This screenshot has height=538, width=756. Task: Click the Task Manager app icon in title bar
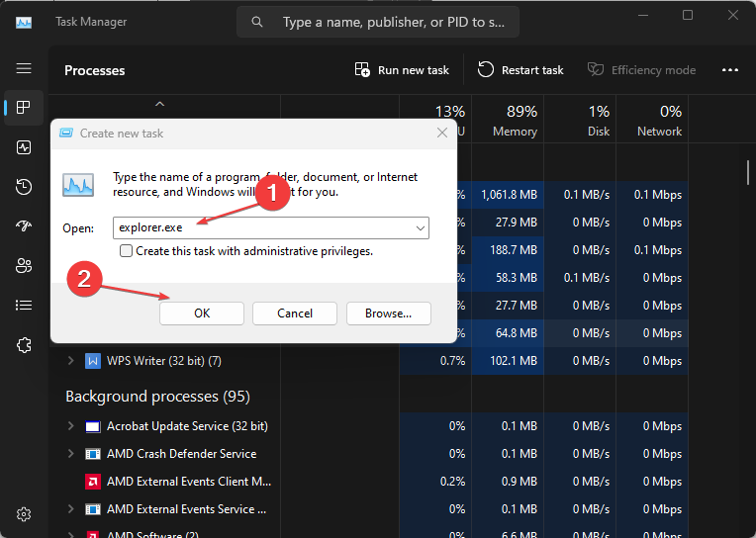coord(24,22)
